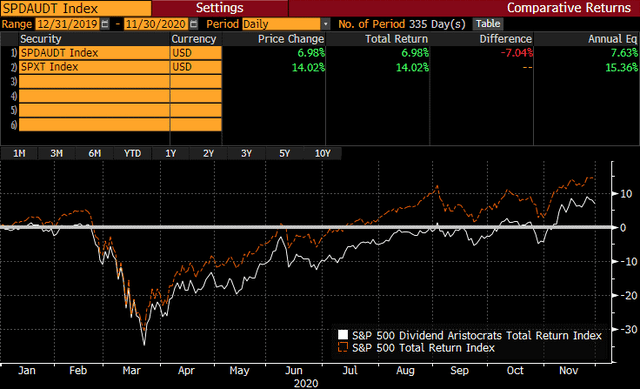Click the Period field showing Daily
Screen dimensions: 640x389
[x=281, y=24]
